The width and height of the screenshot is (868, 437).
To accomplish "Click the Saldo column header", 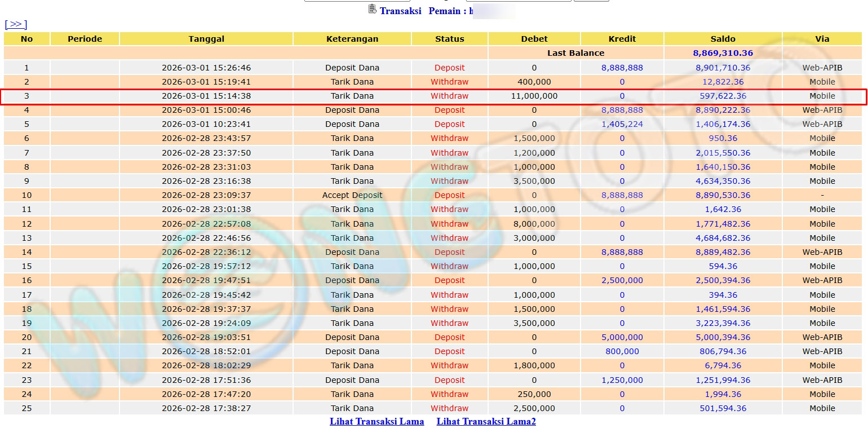I will [723, 39].
